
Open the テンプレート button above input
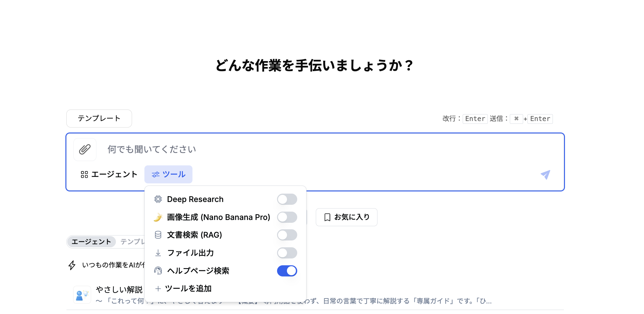point(99,119)
